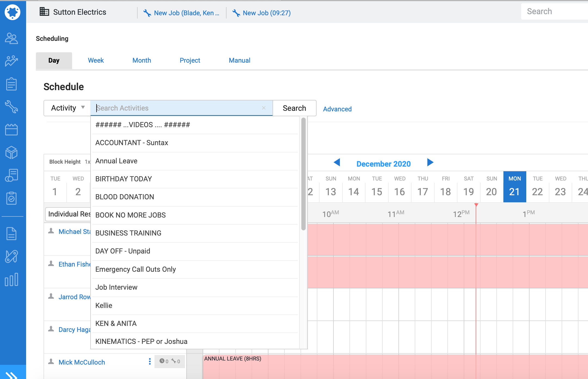Open the Activity filter dropdown
Image resolution: width=588 pixels, height=379 pixels.
(67, 108)
